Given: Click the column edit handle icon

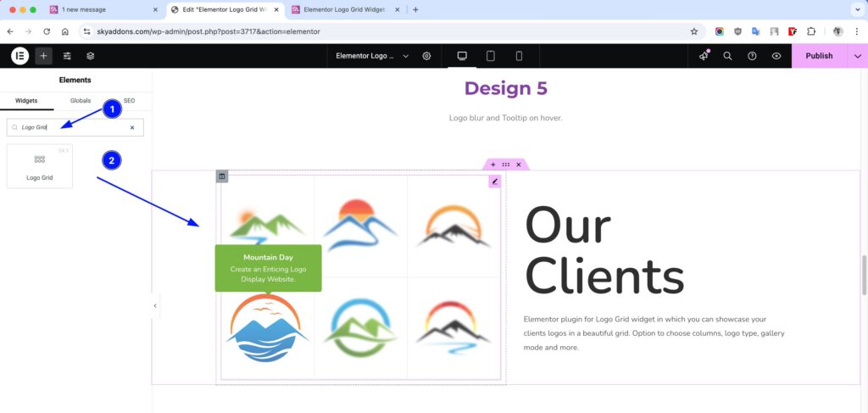Looking at the screenshot, I should [222, 176].
